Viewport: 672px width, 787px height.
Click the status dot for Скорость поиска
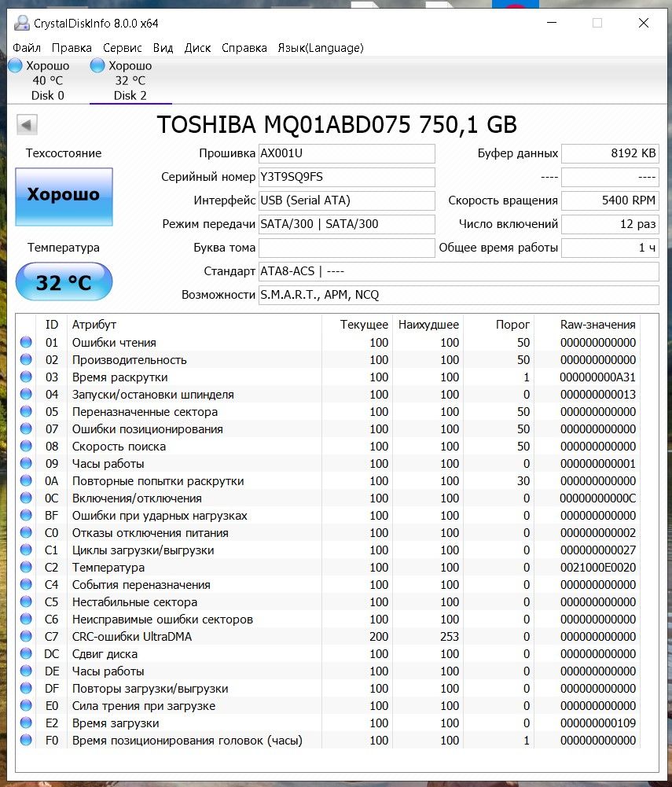click(x=26, y=447)
